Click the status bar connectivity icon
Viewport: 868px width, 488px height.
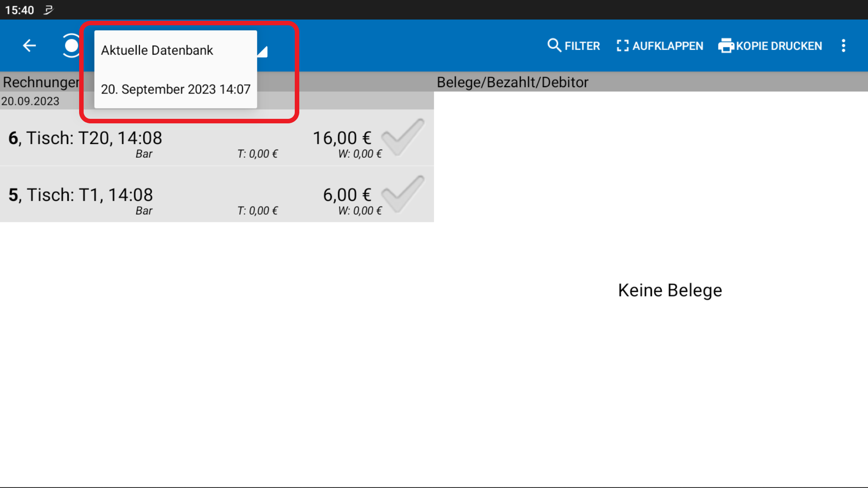click(x=48, y=9)
